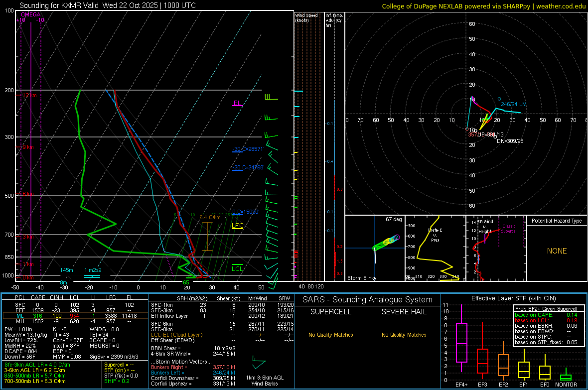Click the SFC-3km row in the SRH table
588x390 pixels.
[222, 310]
